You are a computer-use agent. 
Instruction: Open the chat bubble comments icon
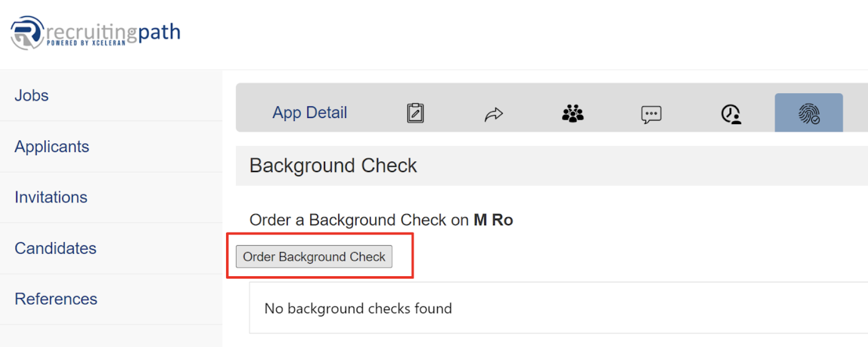click(x=651, y=114)
